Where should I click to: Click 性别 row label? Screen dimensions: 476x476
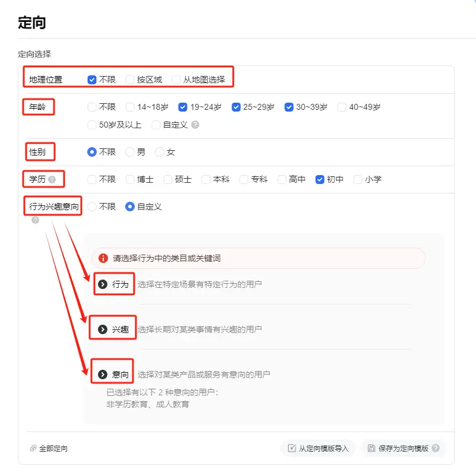37,152
